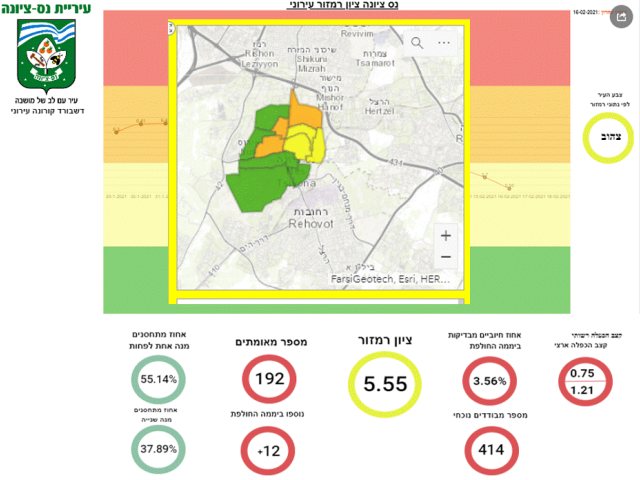Click the 0.75 / 1.21 doubling rate gauge
Image resolution: width=640 pixels, height=480 pixels.
584,381
